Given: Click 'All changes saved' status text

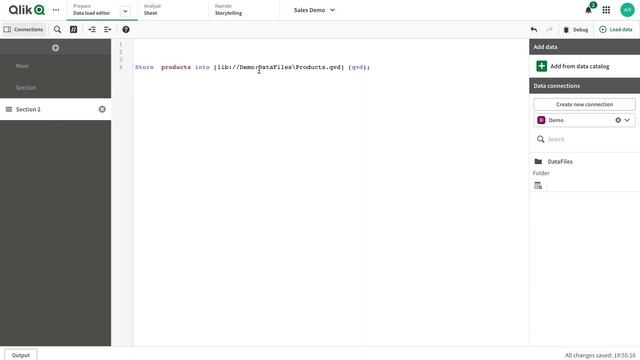Looking at the screenshot, I should (x=600, y=356).
